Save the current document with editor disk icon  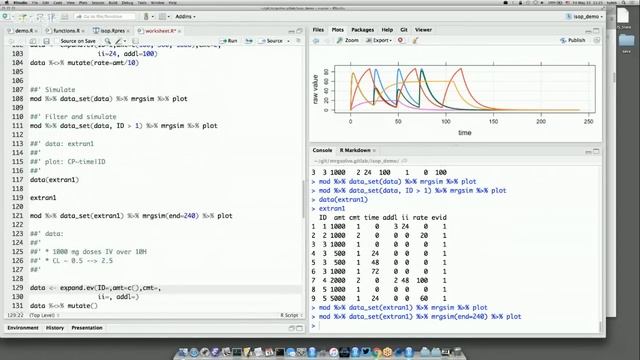tap(46, 41)
